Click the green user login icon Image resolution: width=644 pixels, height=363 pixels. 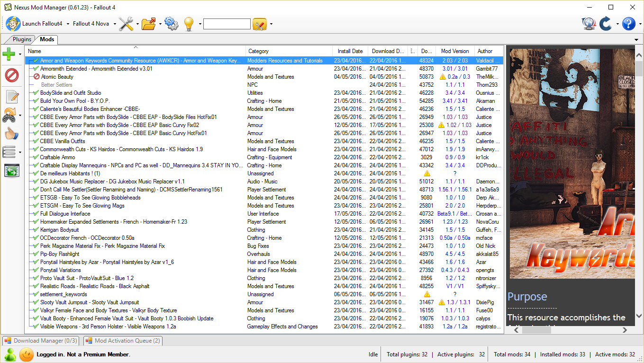click(x=10, y=354)
